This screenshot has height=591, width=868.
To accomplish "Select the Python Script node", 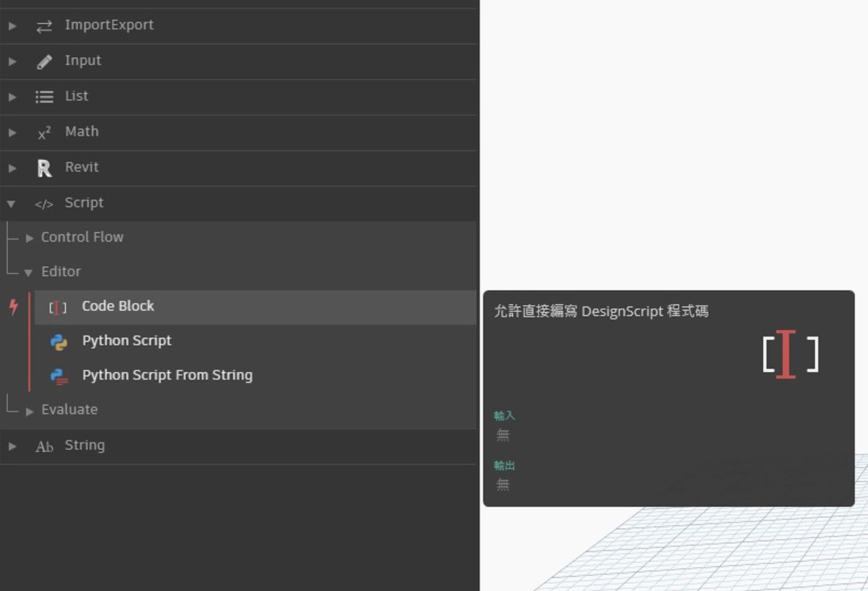I will point(255,341).
